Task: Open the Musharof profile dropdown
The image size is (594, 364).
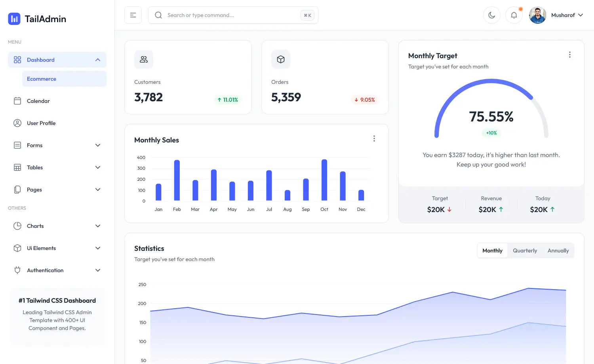Action: (567, 15)
